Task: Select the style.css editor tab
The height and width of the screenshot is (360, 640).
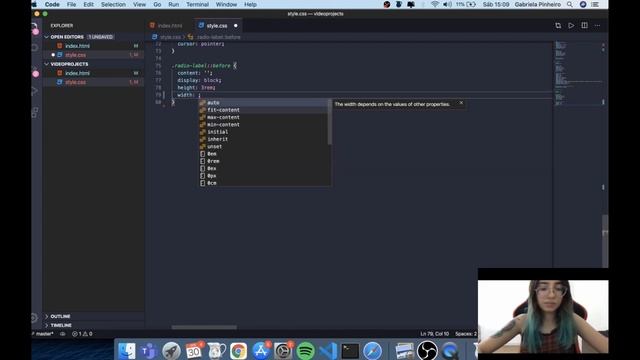Action: pyautogui.click(x=217, y=26)
